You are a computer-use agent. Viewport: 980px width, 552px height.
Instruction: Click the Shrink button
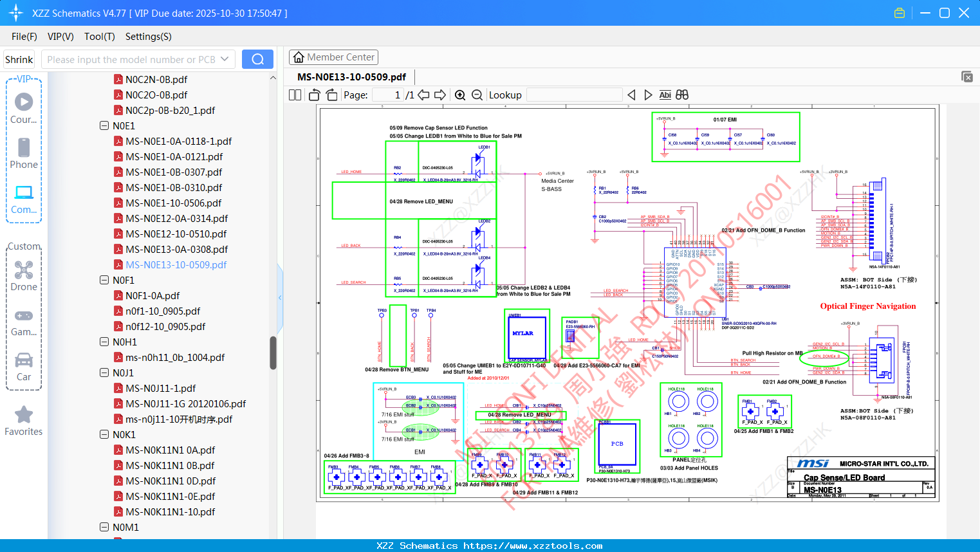point(19,59)
